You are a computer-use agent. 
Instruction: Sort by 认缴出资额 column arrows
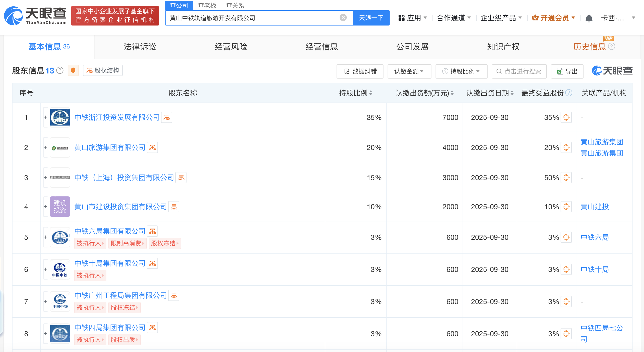[452, 93]
